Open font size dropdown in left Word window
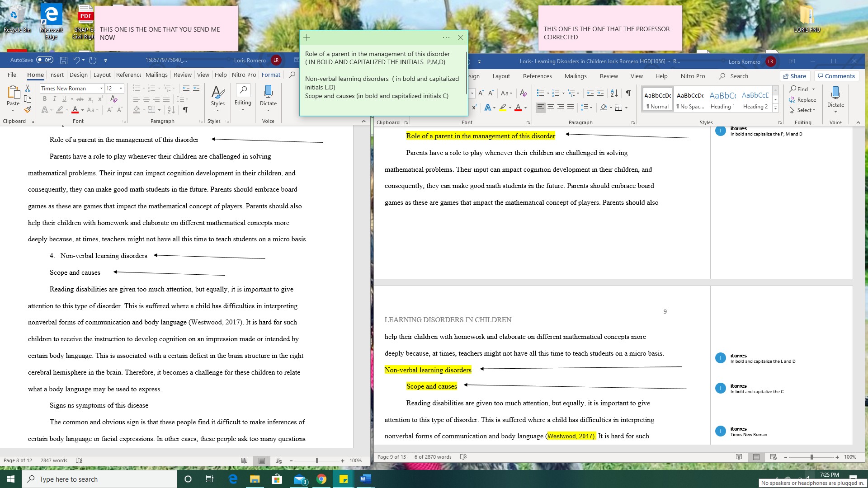This screenshot has height=488, width=868. 121,88
